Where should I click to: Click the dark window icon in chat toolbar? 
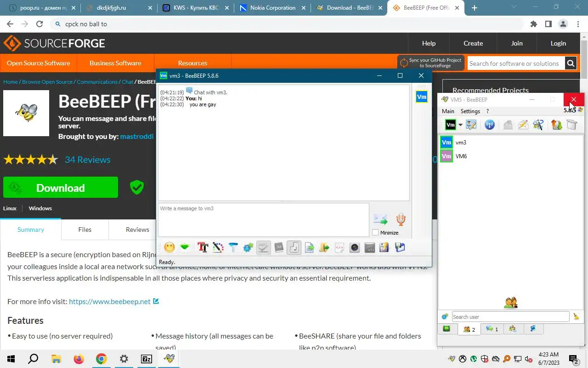tap(370, 247)
